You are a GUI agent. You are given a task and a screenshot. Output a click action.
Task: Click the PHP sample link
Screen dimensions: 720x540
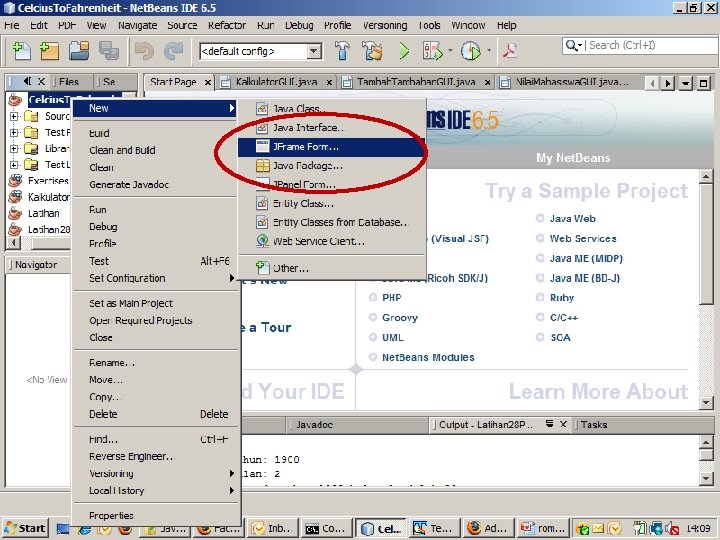click(392, 298)
